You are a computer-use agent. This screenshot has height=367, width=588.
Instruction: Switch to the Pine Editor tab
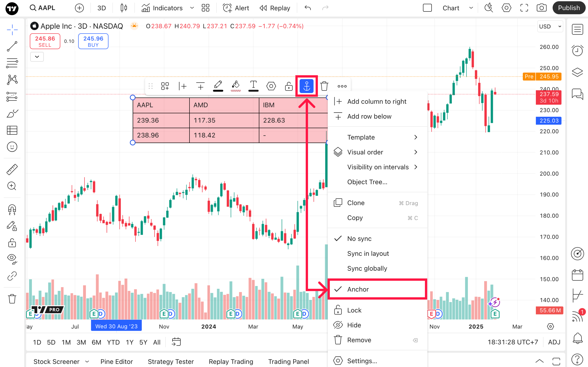click(x=116, y=361)
